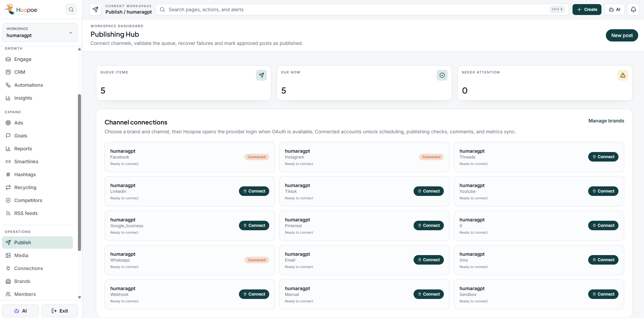Open Insights from sidebar

click(x=37, y=98)
